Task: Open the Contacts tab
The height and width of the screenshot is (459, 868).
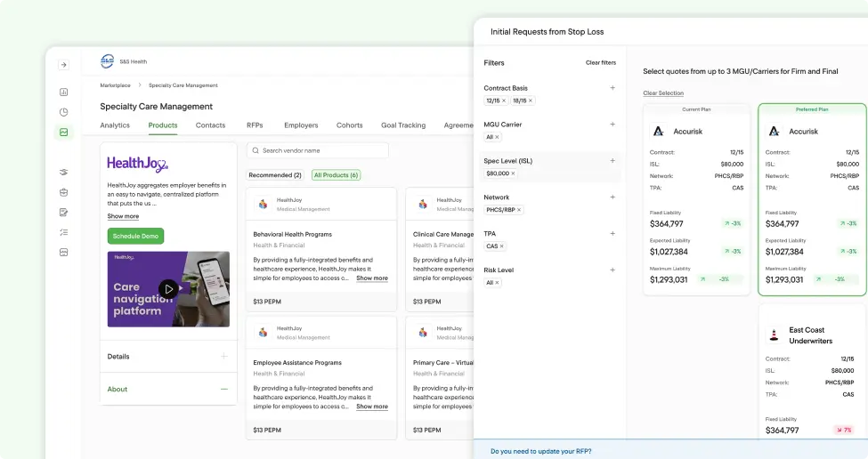Action: [210, 125]
